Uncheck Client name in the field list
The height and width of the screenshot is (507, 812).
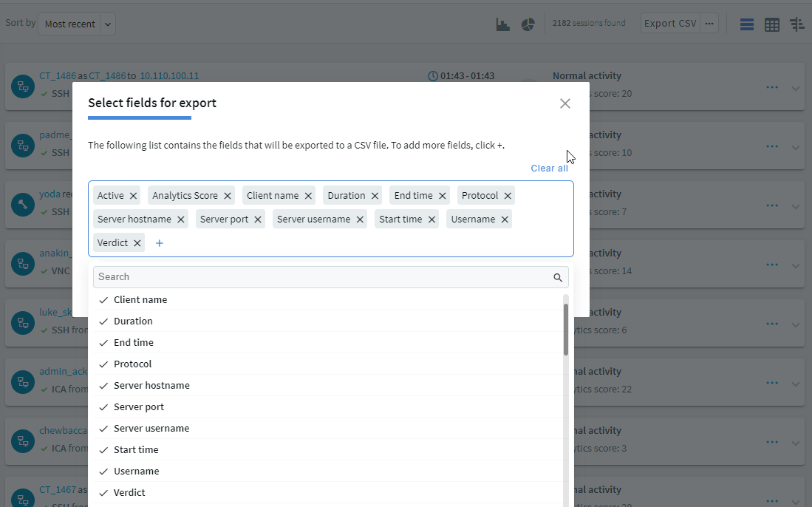tap(140, 300)
